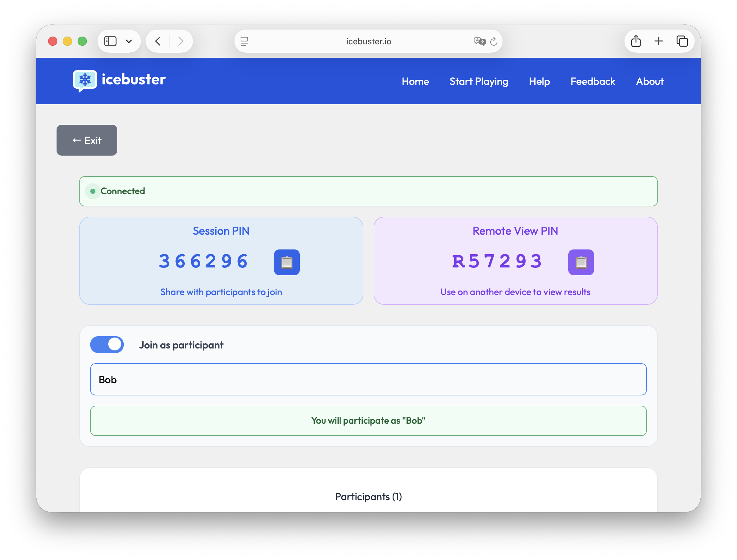Click the participant name field with Bob
The height and width of the screenshot is (560, 737).
[368, 379]
